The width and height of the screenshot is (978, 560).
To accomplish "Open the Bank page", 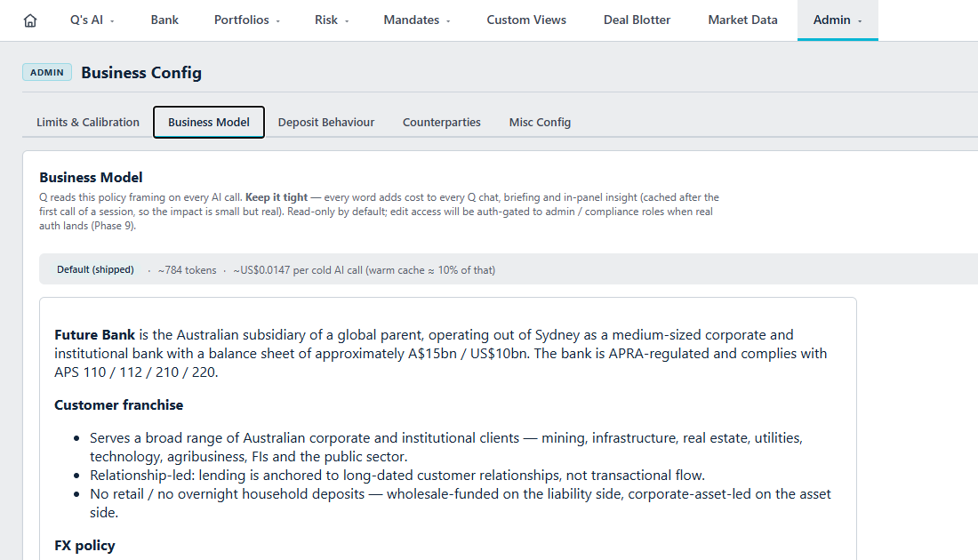I will tap(164, 20).
